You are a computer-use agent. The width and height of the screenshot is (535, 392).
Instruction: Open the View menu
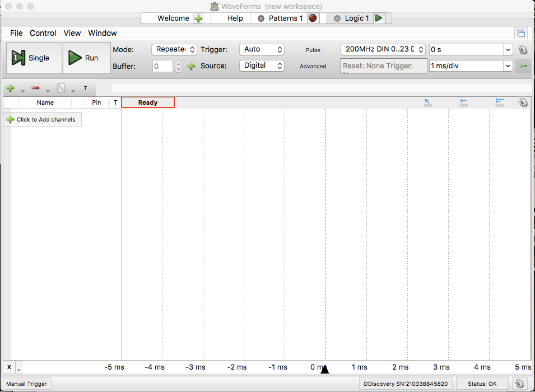coord(72,33)
